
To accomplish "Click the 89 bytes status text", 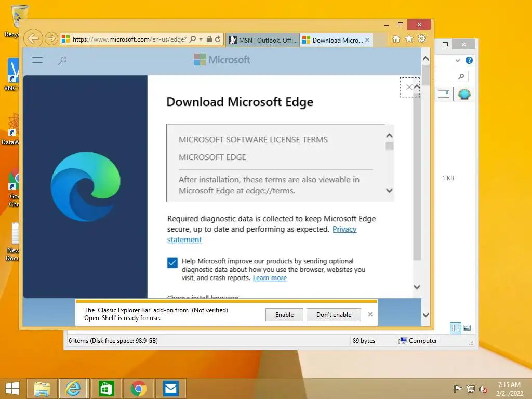I will pos(364,341).
